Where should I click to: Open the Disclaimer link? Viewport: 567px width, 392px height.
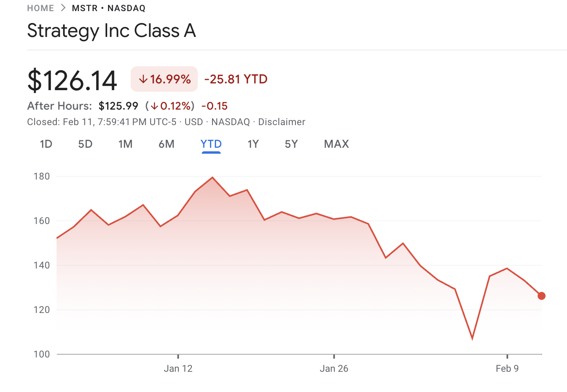point(282,122)
